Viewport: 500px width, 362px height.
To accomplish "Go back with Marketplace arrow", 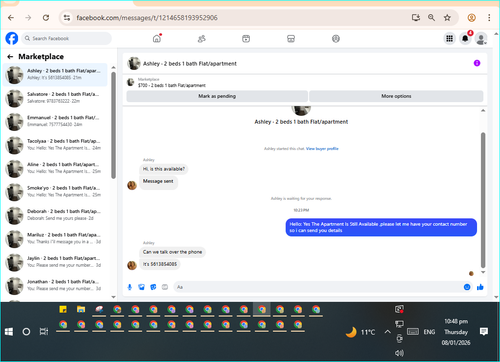I will click(x=10, y=57).
